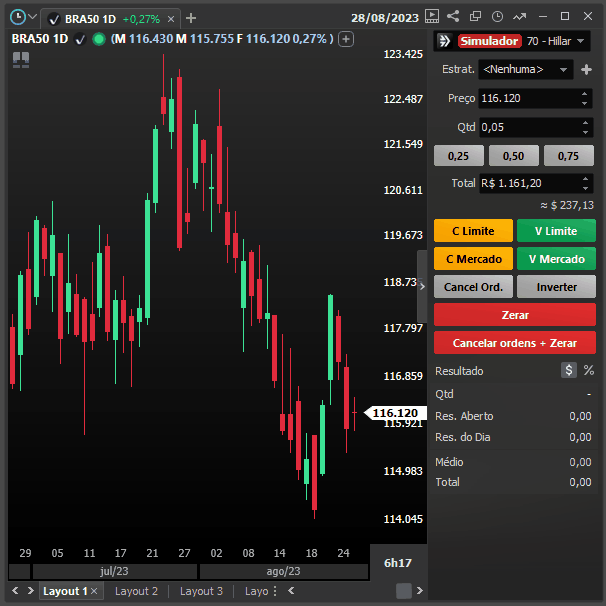This screenshot has height=606, width=606.
Task: Switch to the Layout 2 tab
Action: click(x=136, y=591)
